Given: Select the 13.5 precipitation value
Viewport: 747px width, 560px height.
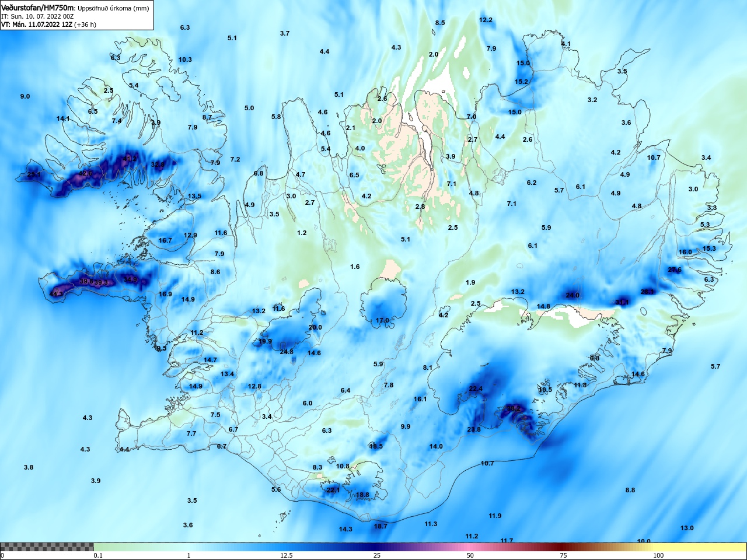Looking at the screenshot, I should point(194,196).
